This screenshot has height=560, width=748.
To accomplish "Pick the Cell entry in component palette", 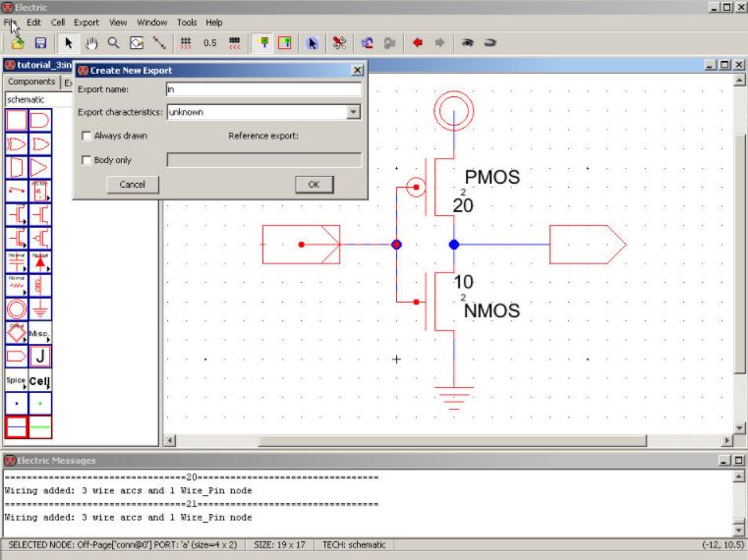I will 40,380.
